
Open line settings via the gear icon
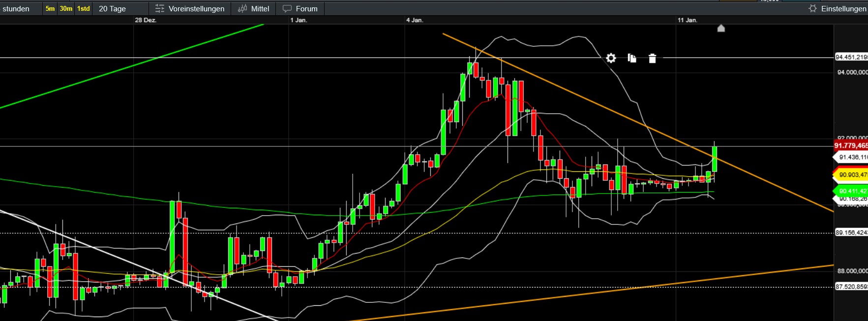tap(611, 58)
